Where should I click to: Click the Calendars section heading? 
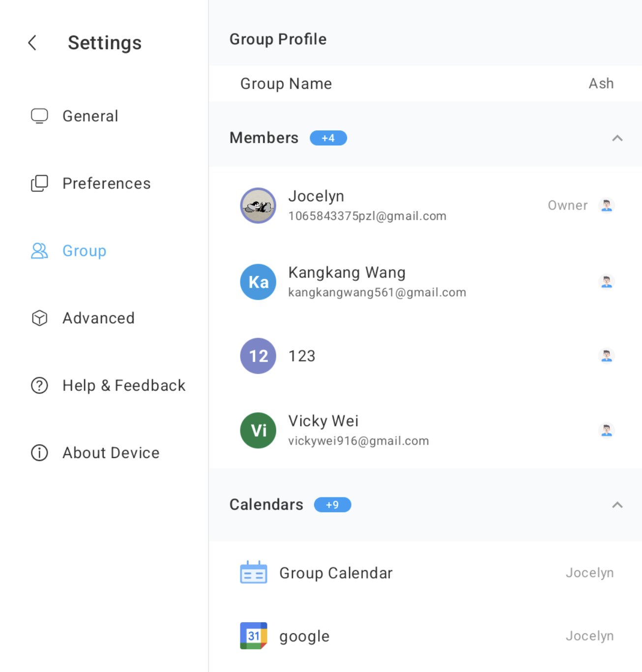[x=266, y=505]
